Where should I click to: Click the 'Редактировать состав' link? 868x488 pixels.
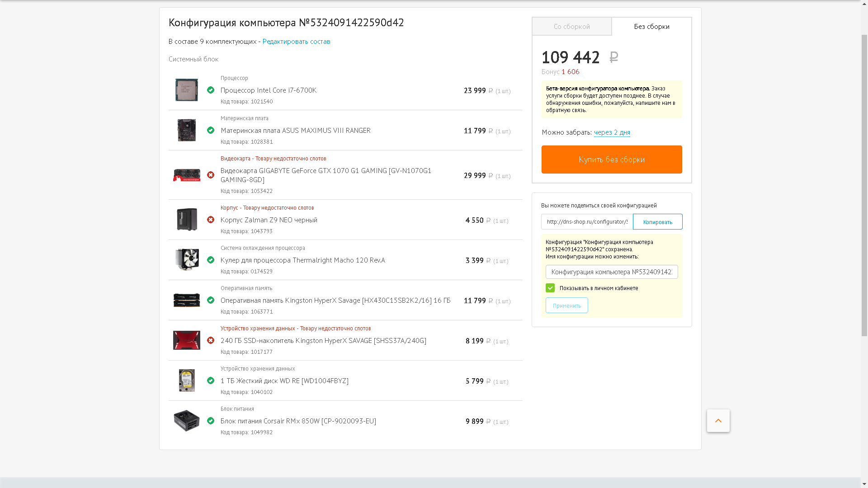point(296,42)
